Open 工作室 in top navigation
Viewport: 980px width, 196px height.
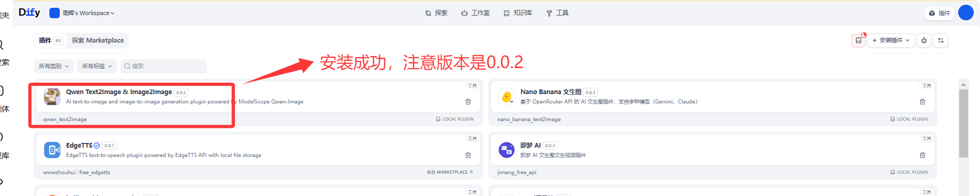[475, 13]
